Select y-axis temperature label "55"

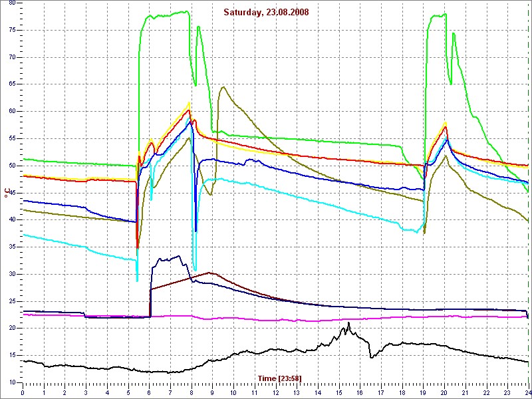(x=12, y=139)
